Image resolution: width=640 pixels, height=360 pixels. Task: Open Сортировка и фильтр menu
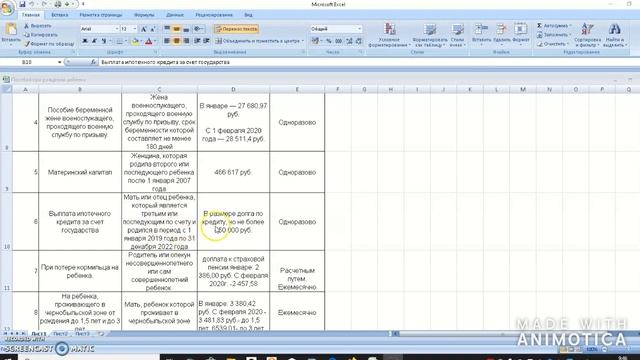(x=587, y=35)
